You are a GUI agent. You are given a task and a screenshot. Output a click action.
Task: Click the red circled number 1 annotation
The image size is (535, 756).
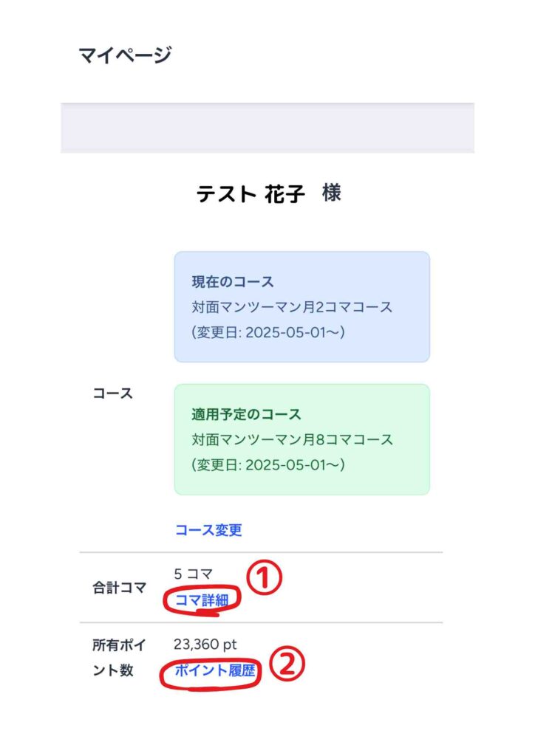(264, 577)
